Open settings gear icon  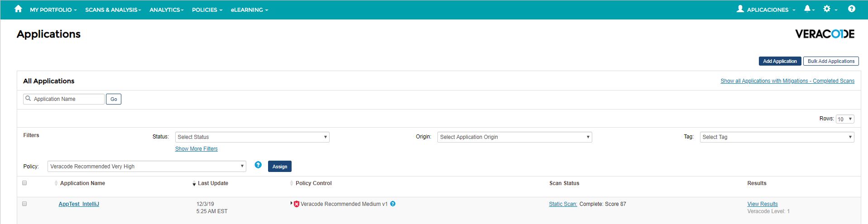pyautogui.click(x=827, y=9)
